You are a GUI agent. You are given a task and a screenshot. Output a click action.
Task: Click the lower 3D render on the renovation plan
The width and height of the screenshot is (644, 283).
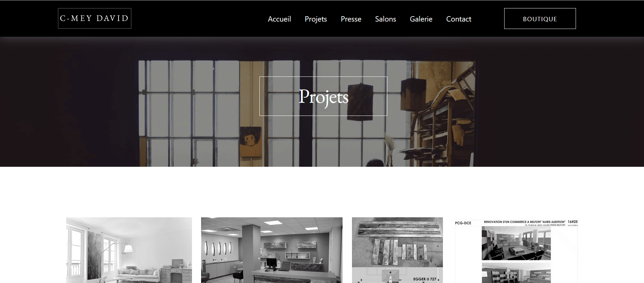click(516, 273)
